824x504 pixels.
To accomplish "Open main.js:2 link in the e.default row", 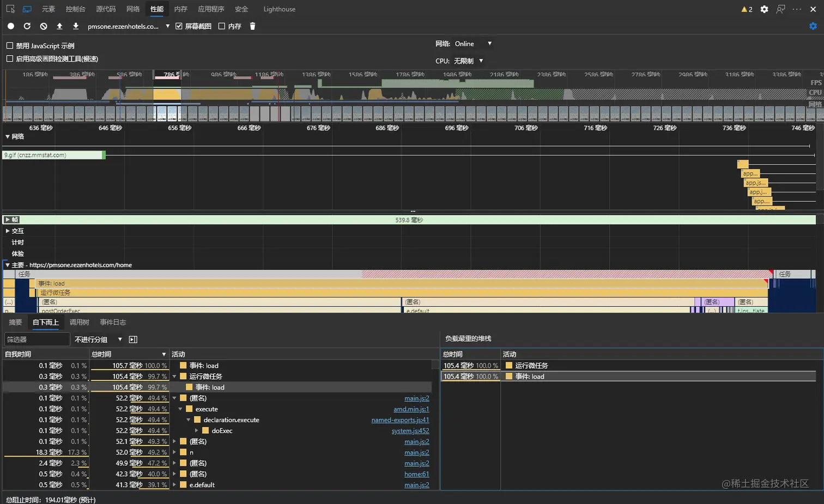I will (417, 485).
